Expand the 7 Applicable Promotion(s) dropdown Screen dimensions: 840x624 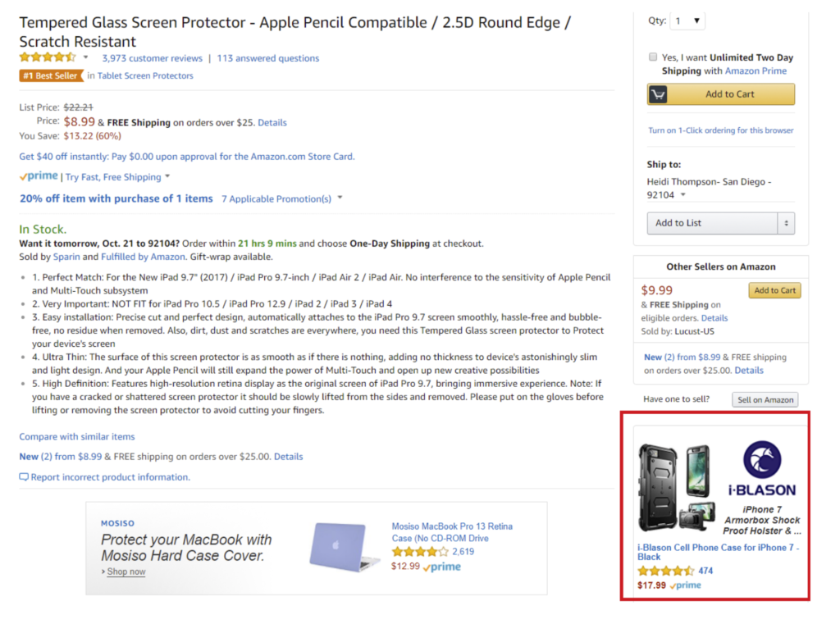click(x=340, y=198)
